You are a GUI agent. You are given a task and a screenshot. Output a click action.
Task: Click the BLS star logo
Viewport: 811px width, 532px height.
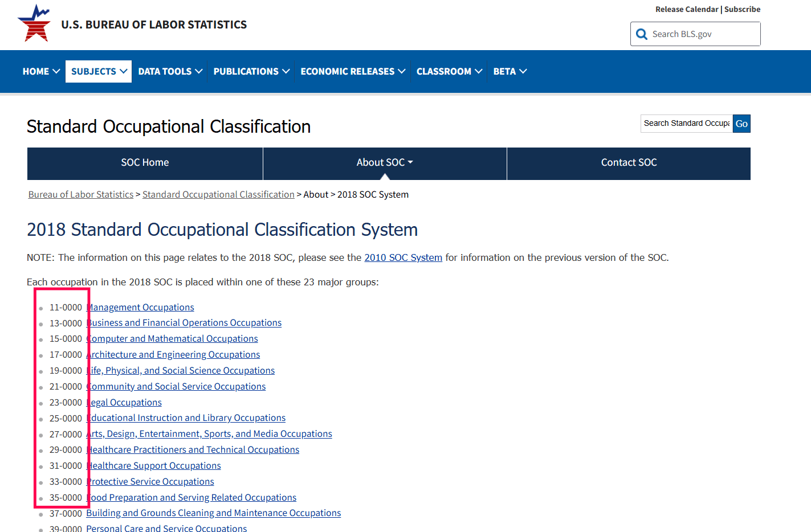pos(34,23)
